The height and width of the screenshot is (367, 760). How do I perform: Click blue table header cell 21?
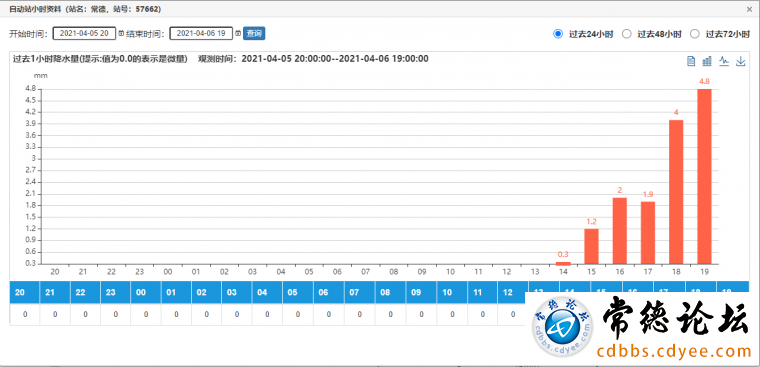click(x=55, y=292)
